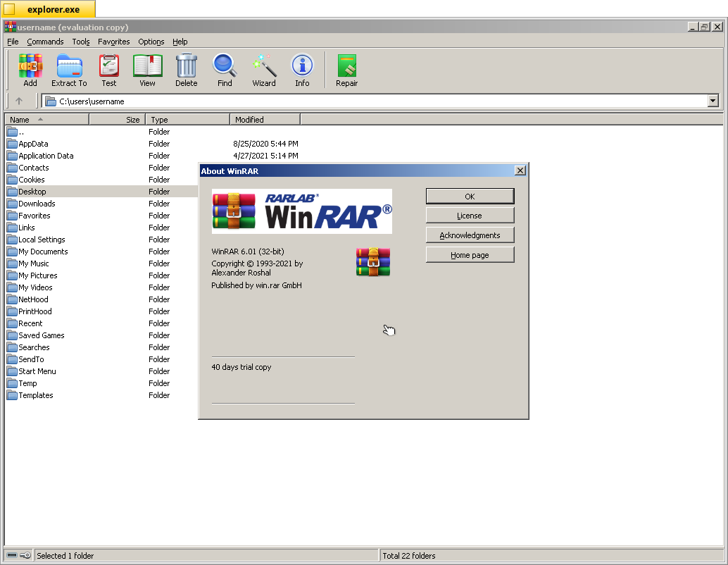Click the WinRAR books icon in title bar
This screenshot has width=728, height=565.
click(11, 27)
